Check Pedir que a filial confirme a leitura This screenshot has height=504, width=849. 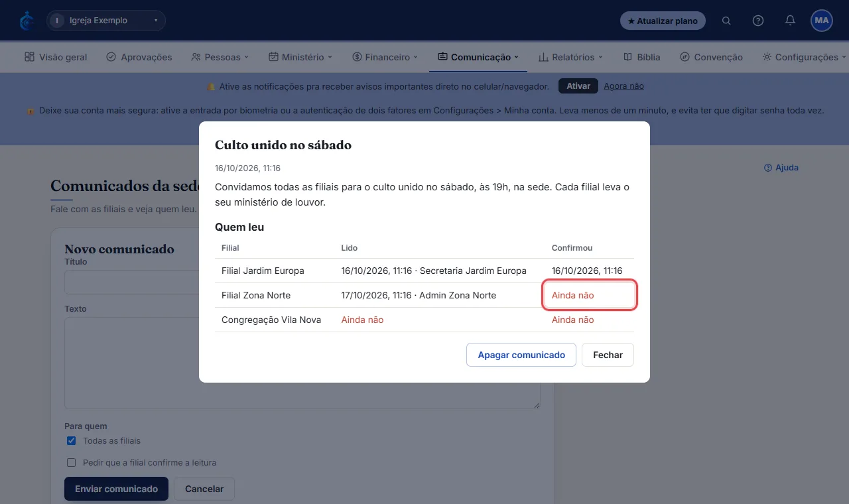[72, 463]
